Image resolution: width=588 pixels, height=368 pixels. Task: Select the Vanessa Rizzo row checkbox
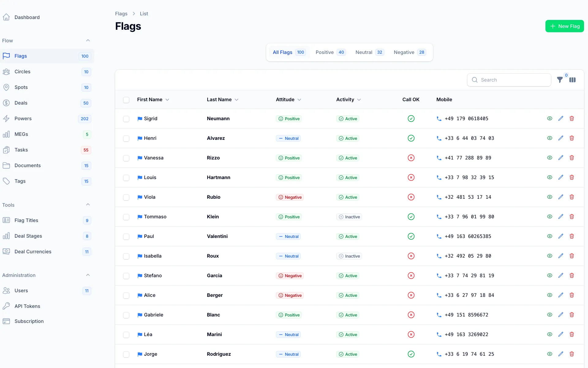pyautogui.click(x=126, y=158)
